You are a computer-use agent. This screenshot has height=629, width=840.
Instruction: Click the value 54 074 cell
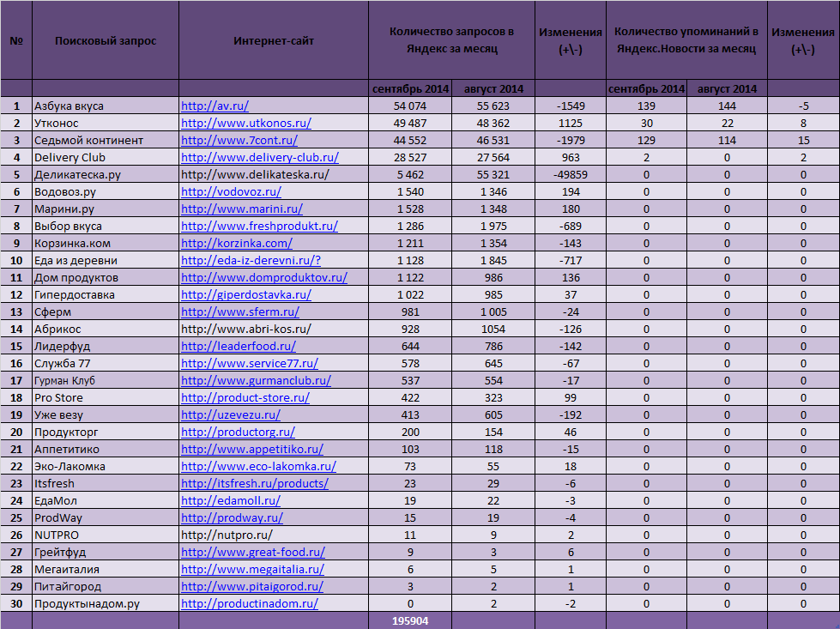coord(410,106)
